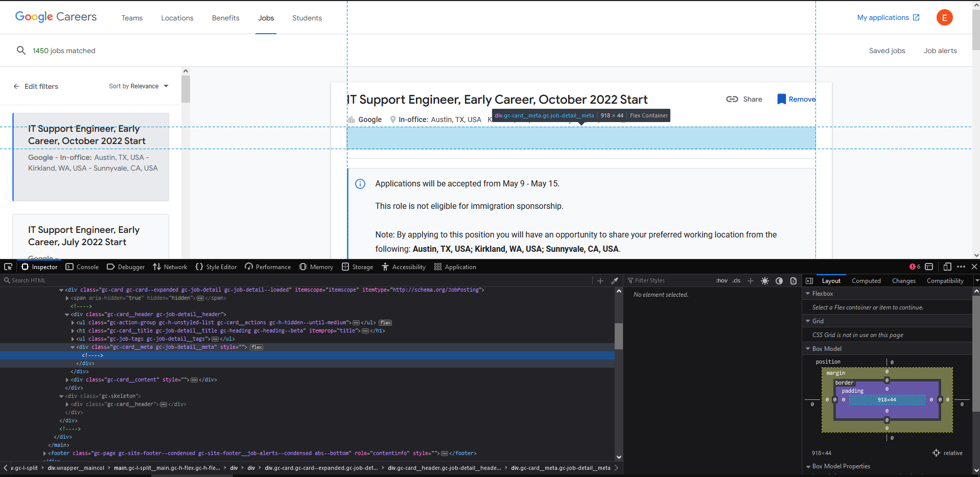980x477 pixels.
Task: Share this job posting
Action: tap(744, 99)
